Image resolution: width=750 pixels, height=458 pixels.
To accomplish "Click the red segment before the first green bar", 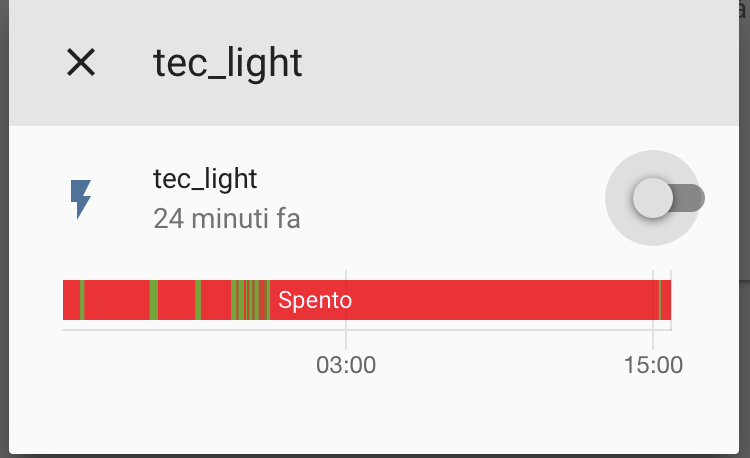I will (71, 300).
